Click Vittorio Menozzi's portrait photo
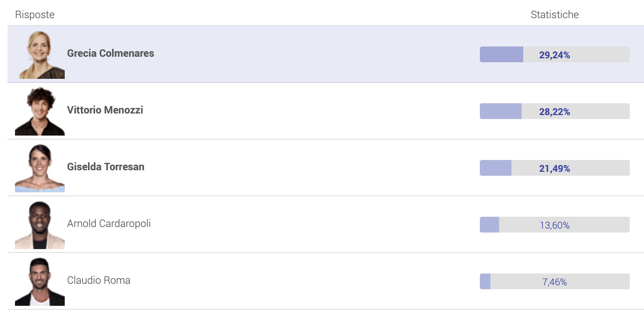This screenshot has height=320, width=644. (x=40, y=111)
